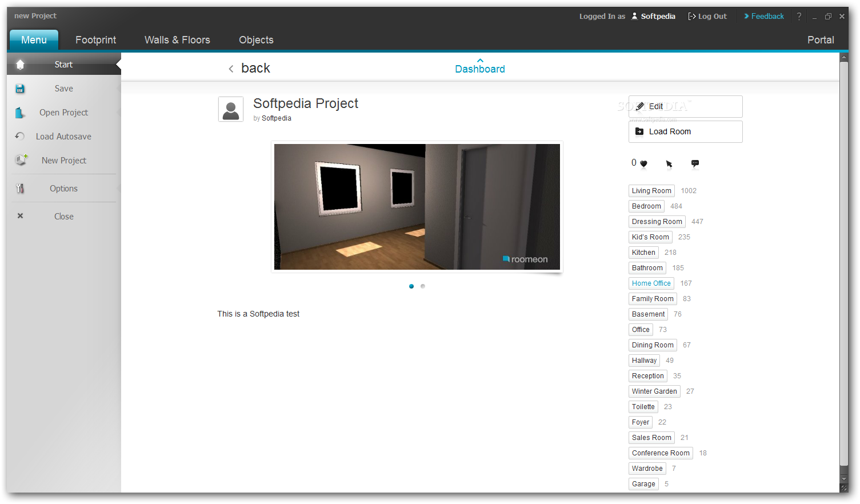Click the Start home icon

pos(21,65)
